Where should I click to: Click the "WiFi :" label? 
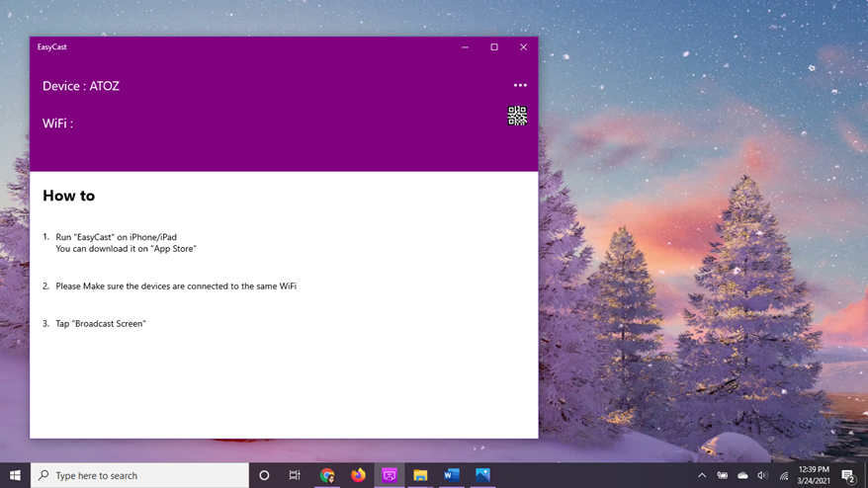point(57,123)
